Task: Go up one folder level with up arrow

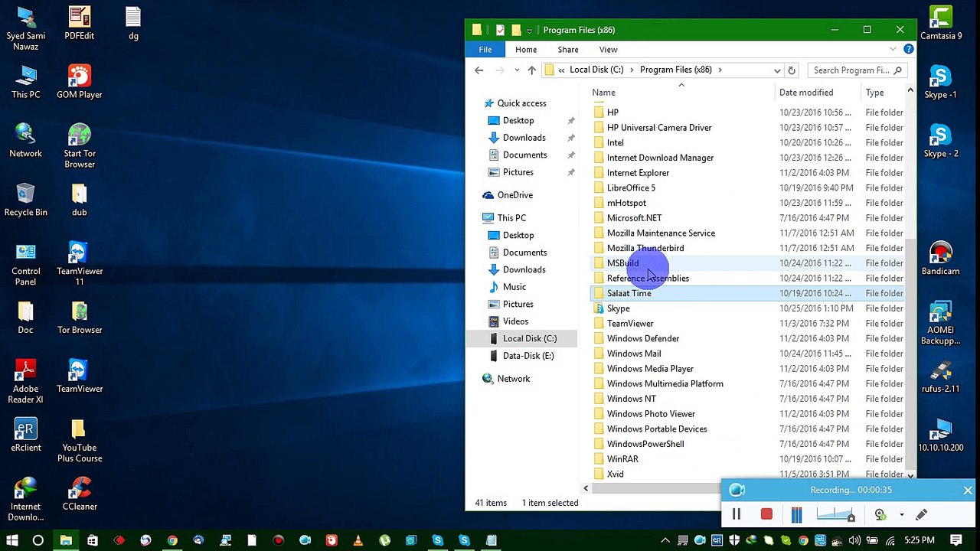Action: (531, 70)
